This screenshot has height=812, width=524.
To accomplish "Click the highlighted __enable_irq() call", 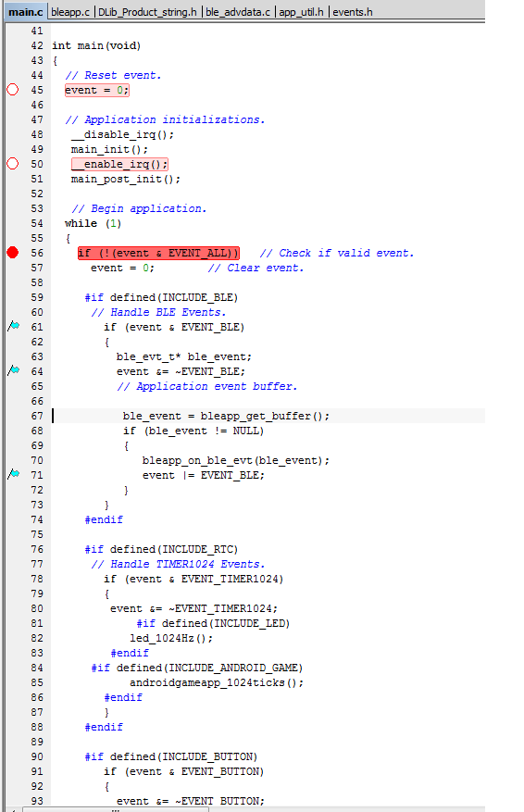I will pyautogui.click(x=119, y=164).
